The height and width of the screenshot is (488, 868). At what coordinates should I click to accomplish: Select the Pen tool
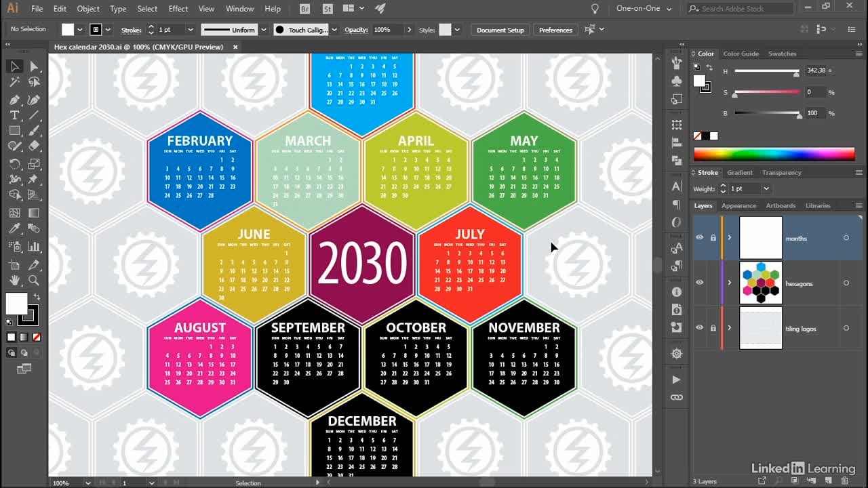(x=14, y=100)
